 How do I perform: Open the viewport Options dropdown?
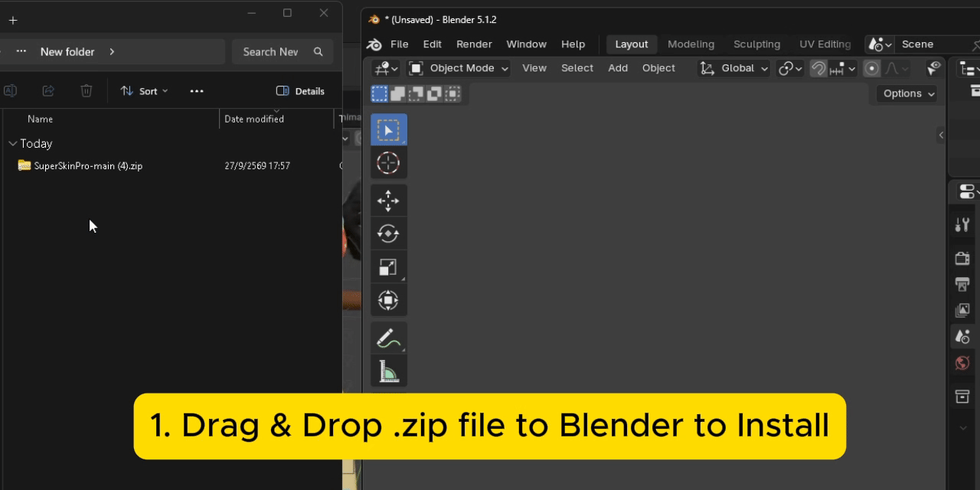(x=908, y=93)
